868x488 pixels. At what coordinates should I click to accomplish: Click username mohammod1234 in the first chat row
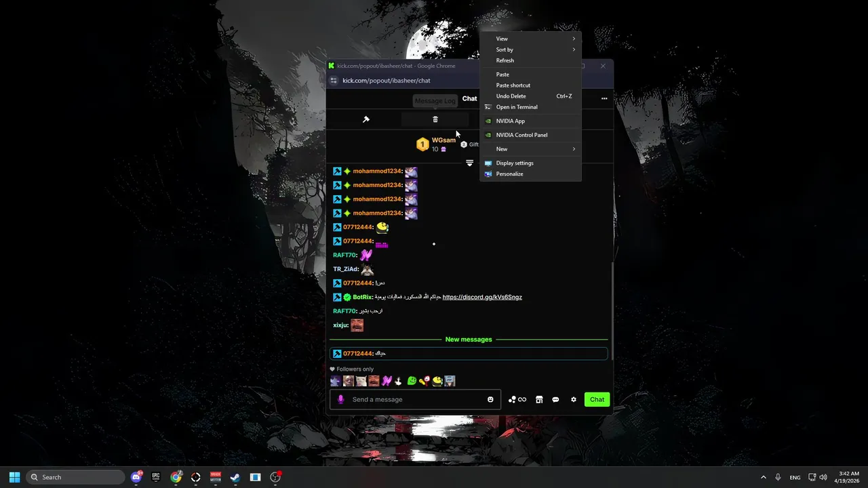(x=377, y=171)
